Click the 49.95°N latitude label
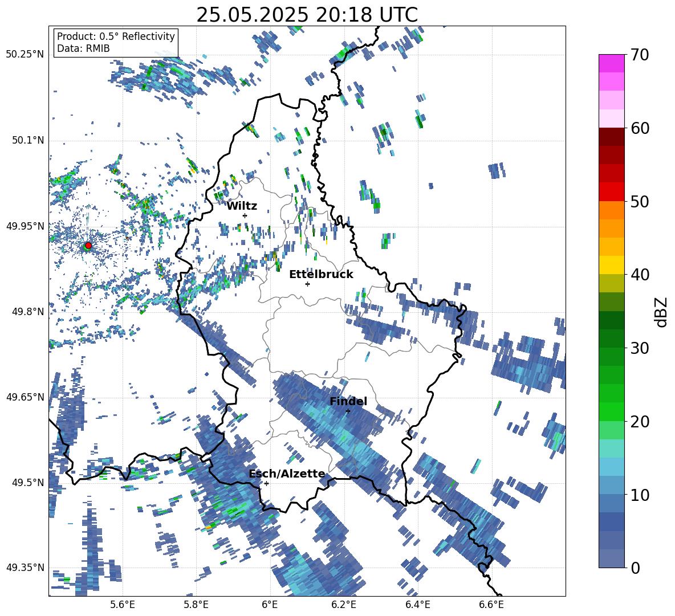 point(25,226)
